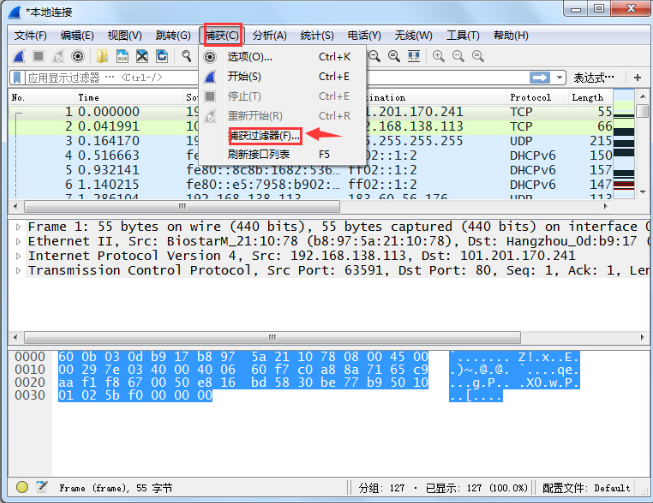Select DHCPv6 packet with time 1.140215
Viewport: 653px width, 503px height.
(x=310, y=184)
